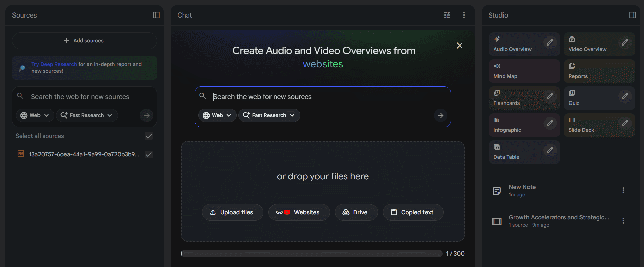Add Copied text as source
Image resolution: width=644 pixels, height=267 pixels.
coord(413,212)
